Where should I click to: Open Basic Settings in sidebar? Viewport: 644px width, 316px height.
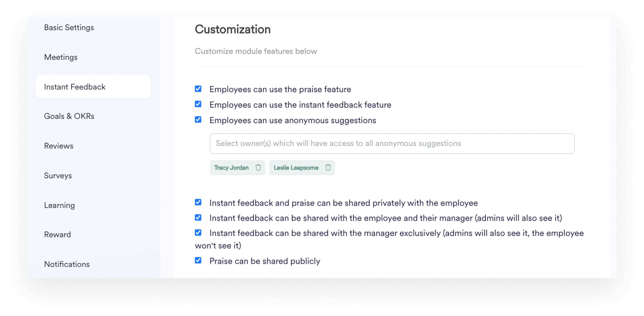[x=69, y=28]
